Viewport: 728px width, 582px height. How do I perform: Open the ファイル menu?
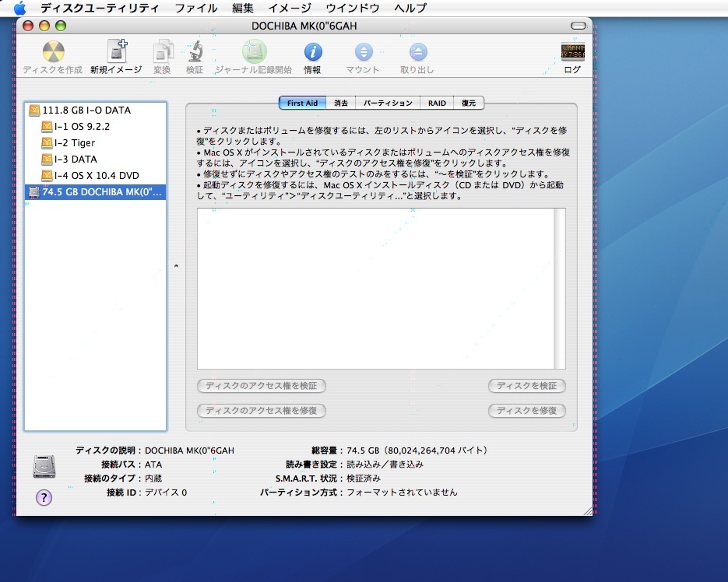[196, 8]
